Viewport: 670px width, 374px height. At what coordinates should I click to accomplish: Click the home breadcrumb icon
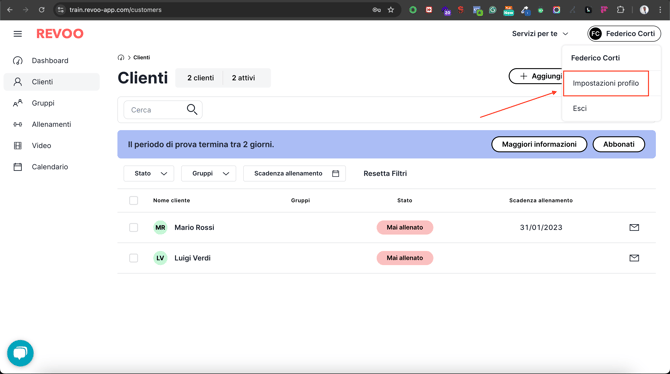121,57
